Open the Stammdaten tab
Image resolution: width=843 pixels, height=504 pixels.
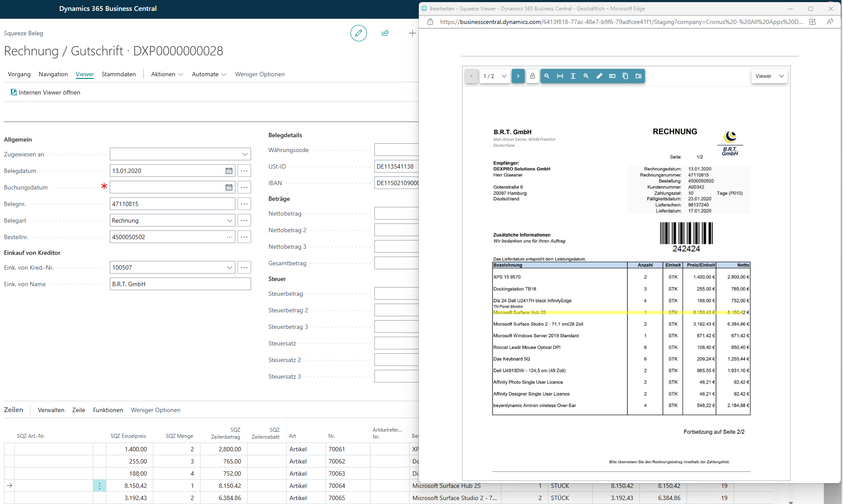119,74
